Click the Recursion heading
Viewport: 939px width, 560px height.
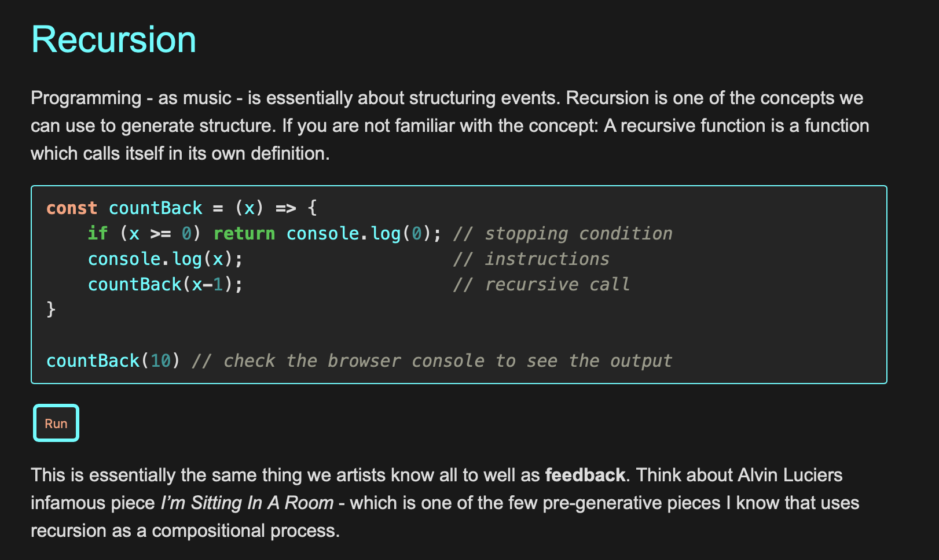tap(113, 40)
